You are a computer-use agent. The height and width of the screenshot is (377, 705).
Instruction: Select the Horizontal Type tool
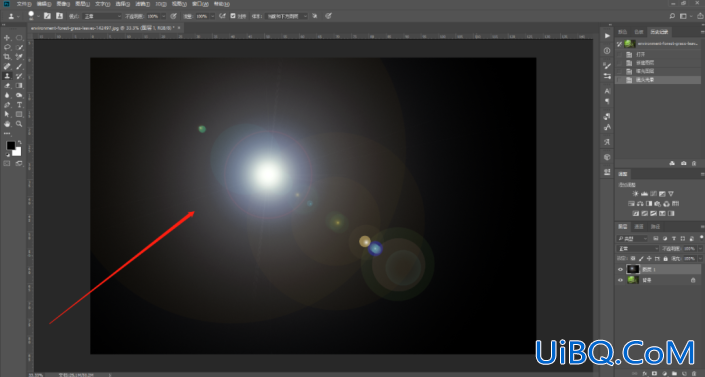coord(19,105)
